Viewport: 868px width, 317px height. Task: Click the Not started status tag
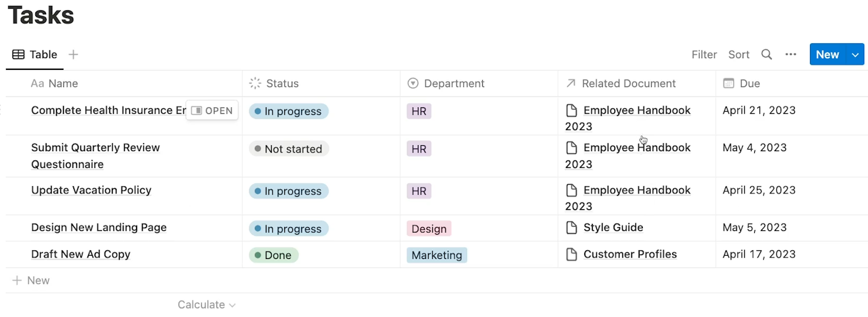(x=289, y=148)
